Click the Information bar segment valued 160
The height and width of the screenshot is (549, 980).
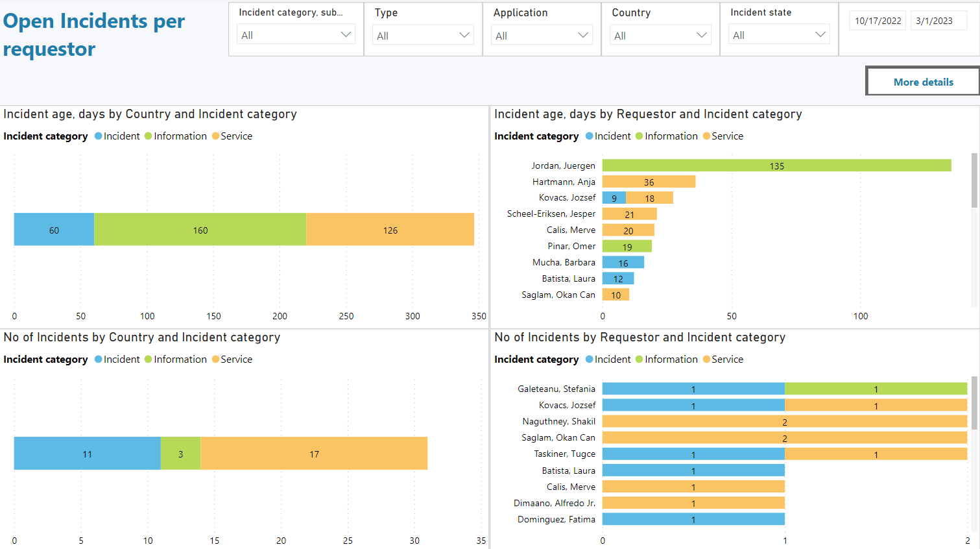pos(200,229)
